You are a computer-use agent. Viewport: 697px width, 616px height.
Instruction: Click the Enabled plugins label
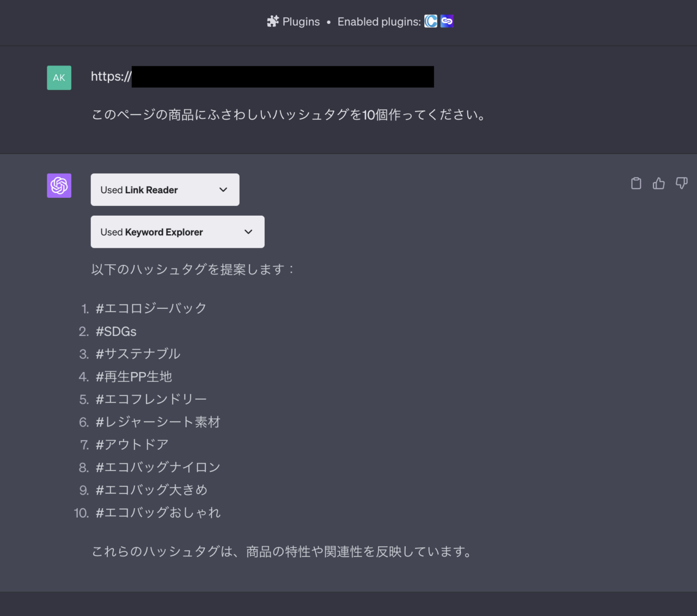pos(379,22)
